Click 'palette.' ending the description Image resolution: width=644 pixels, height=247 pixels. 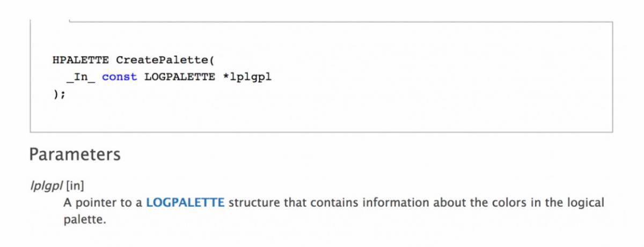(x=82, y=220)
